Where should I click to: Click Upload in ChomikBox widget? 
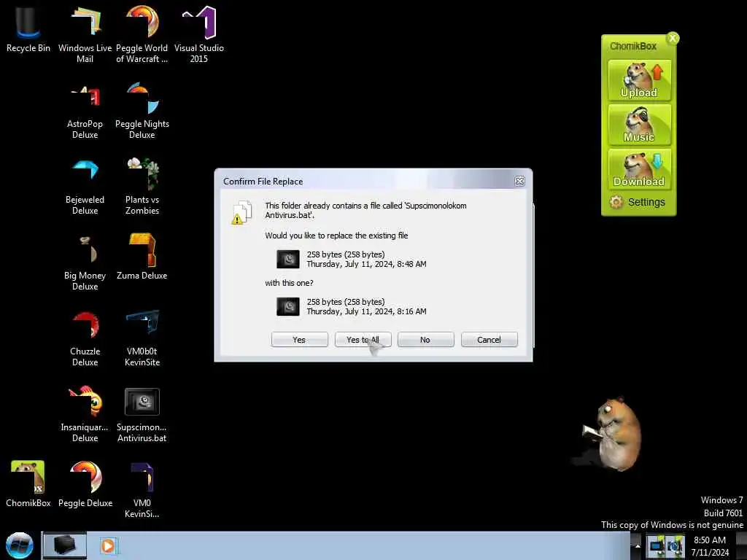pos(639,80)
